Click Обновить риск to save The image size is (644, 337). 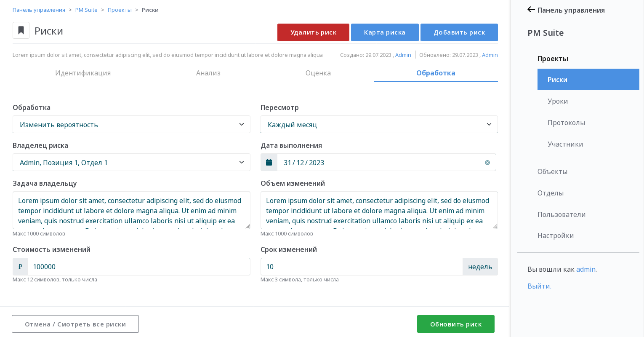[456, 324]
